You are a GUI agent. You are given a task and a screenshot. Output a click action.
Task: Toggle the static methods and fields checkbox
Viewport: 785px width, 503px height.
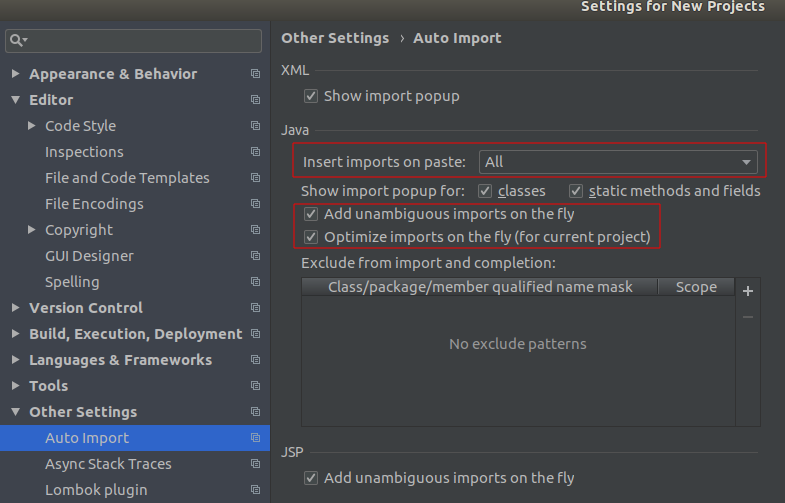coord(576,191)
